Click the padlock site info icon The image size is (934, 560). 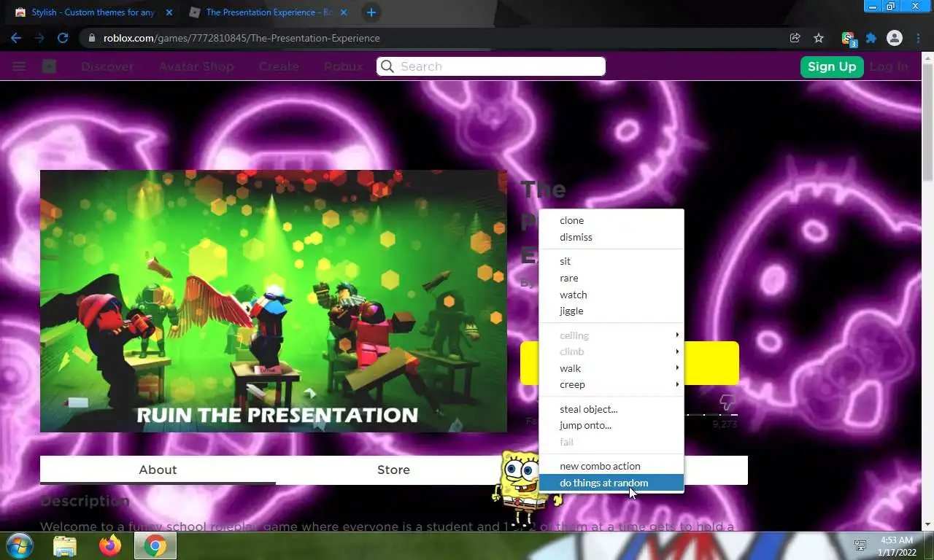click(91, 38)
